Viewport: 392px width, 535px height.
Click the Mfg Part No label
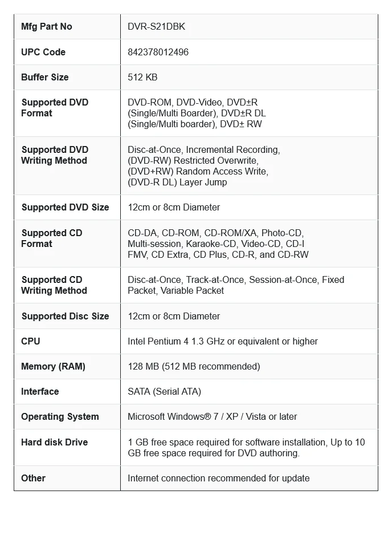pyautogui.click(x=47, y=27)
